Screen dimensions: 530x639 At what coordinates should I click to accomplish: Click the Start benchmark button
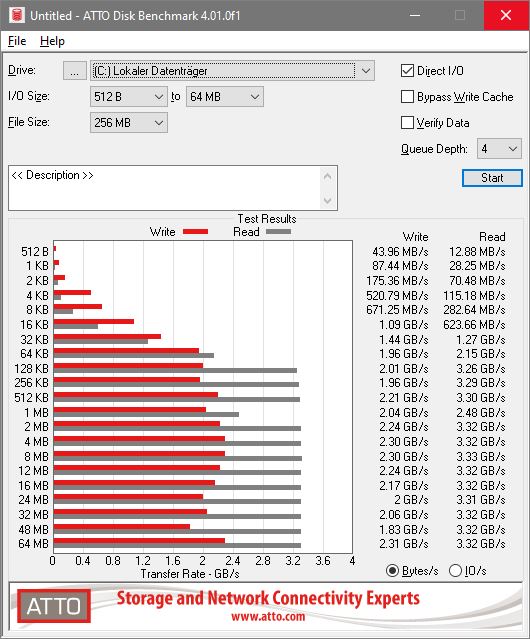pos(492,178)
